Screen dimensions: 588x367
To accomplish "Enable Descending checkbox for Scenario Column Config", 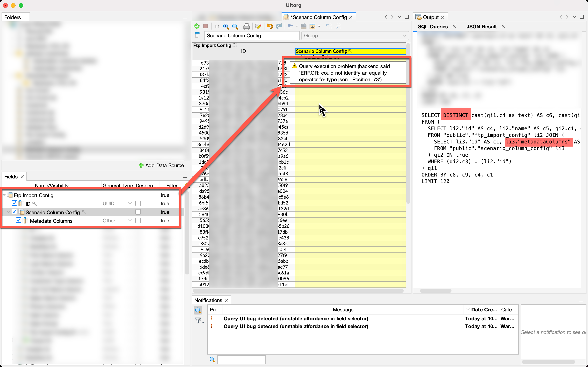I will pyautogui.click(x=138, y=212).
